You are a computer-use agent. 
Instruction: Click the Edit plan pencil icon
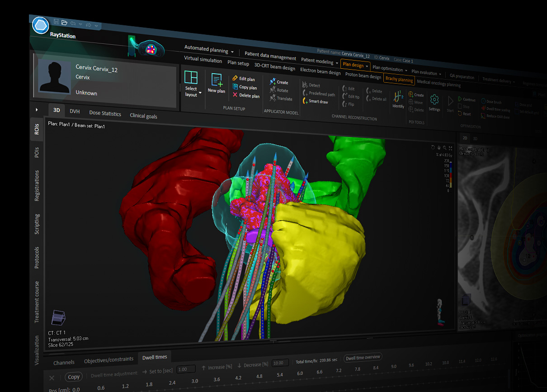click(x=235, y=79)
